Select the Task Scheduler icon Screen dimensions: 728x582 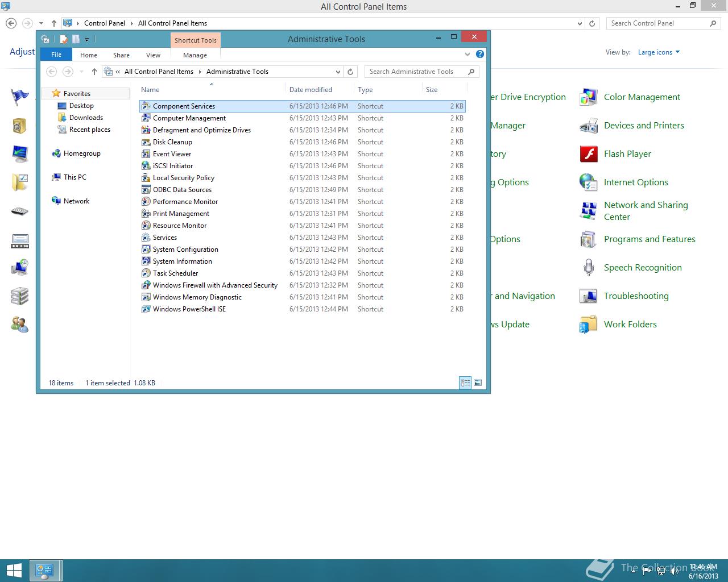pyautogui.click(x=146, y=273)
